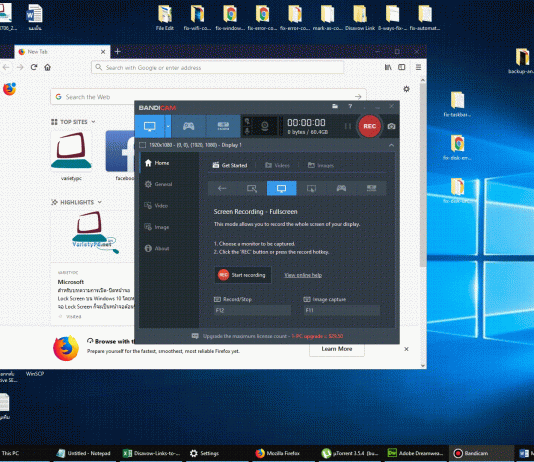This screenshot has width=534, height=462.
Task: Collapse HIGHLIGHTS section chevron
Action: tap(99, 202)
